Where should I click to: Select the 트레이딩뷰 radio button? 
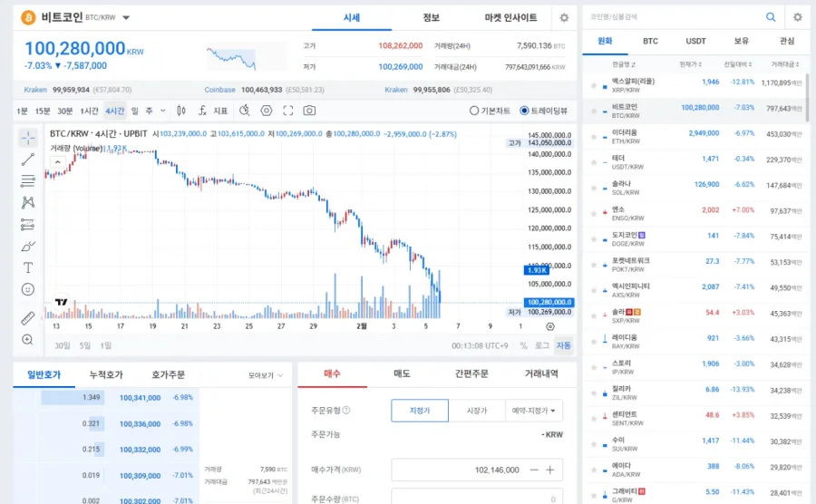[524, 111]
